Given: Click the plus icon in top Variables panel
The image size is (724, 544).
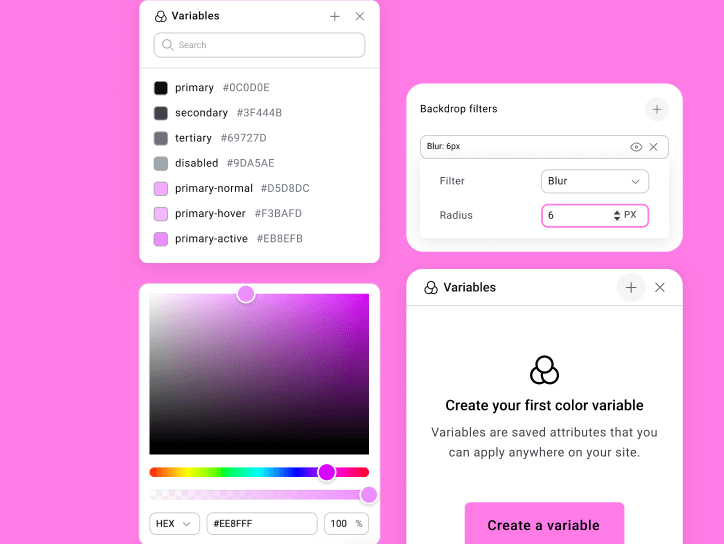Looking at the screenshot, I should pos(335,17).
